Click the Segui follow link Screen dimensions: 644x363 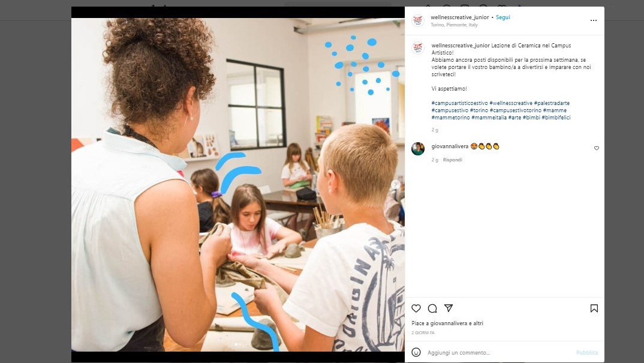pyautogui.click(x=502, y=17)
